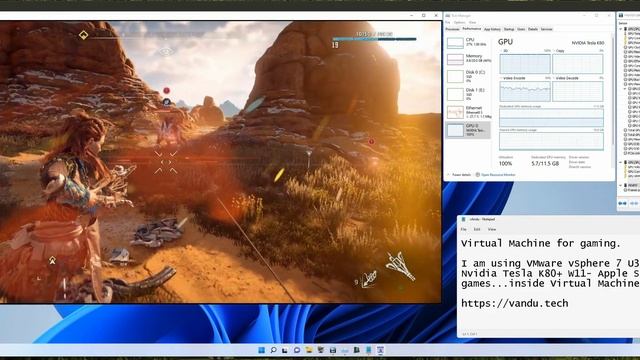Click the rightmost taskbar app icon
Image resolution: width=640 pixels, height=360 pixels.
tap(380, 350)
